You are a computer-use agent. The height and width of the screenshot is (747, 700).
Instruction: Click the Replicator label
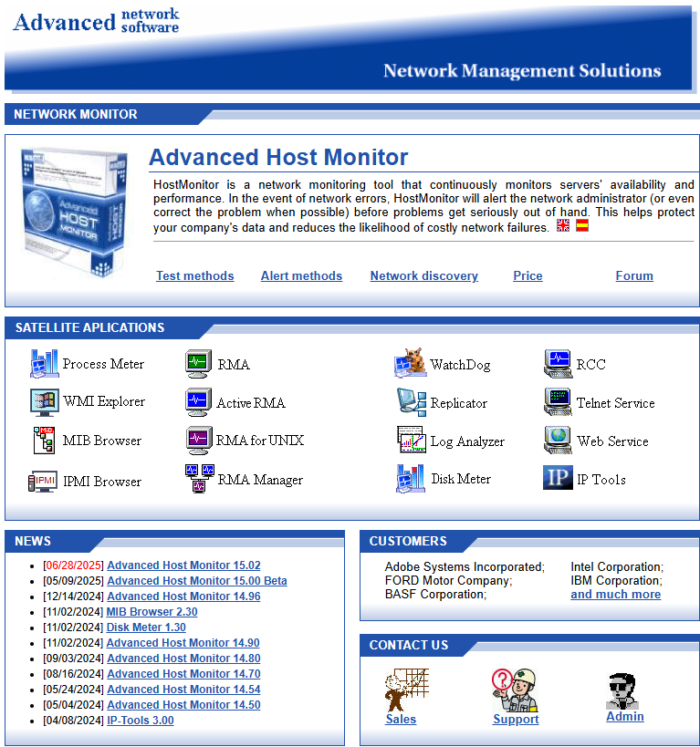(459, 403)
